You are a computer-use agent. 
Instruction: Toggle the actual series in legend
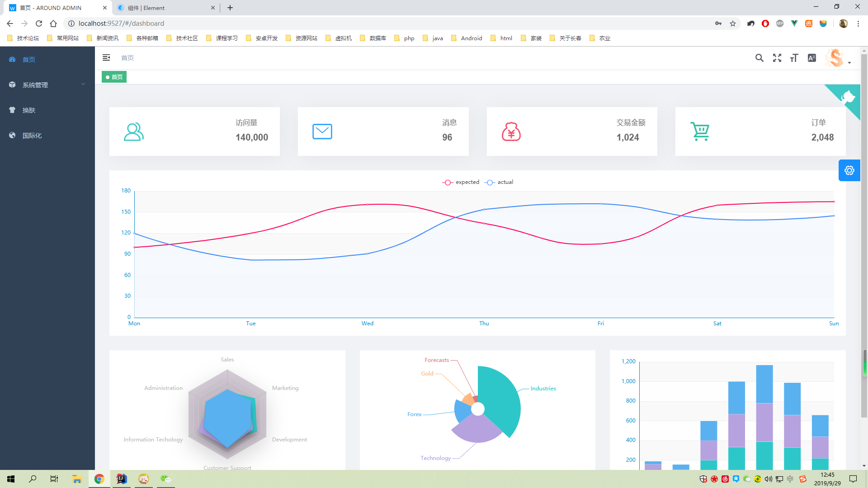click(499, 182)
